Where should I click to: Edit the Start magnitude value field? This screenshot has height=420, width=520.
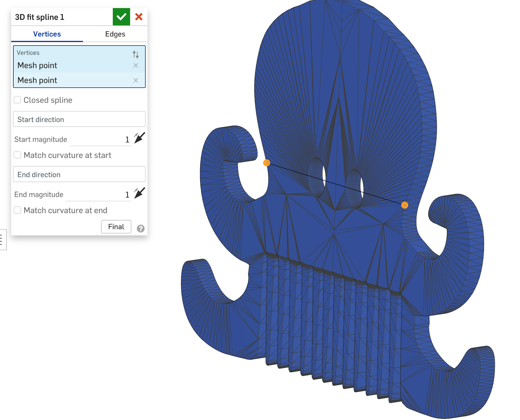pos(101,140)
